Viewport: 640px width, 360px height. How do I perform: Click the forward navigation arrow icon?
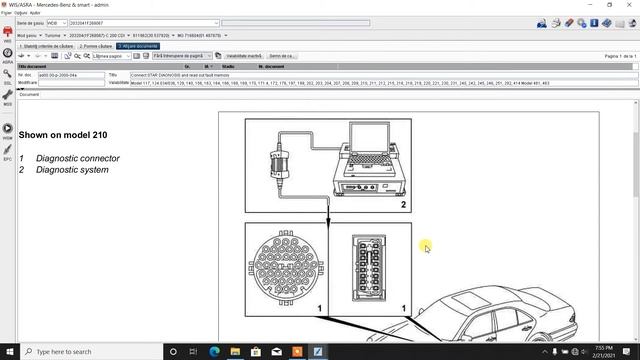tap(38, 56)
